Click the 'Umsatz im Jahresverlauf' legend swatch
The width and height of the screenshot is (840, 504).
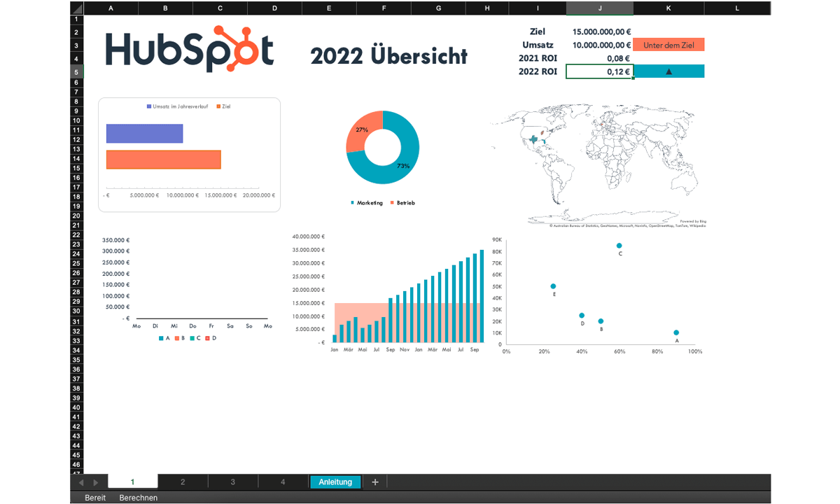[148, 106]
